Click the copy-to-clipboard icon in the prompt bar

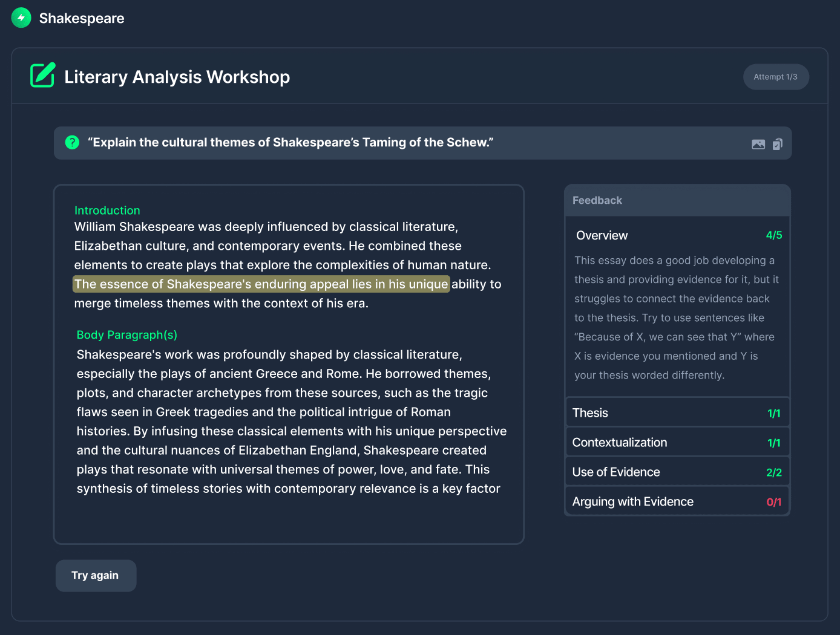778,144
